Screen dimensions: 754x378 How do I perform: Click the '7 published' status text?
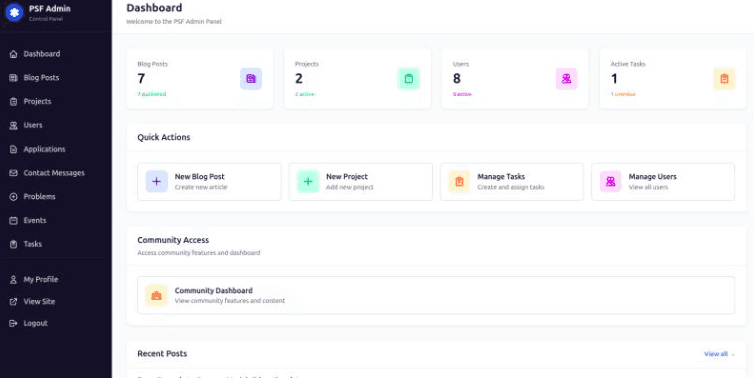[x=151, y=94]
